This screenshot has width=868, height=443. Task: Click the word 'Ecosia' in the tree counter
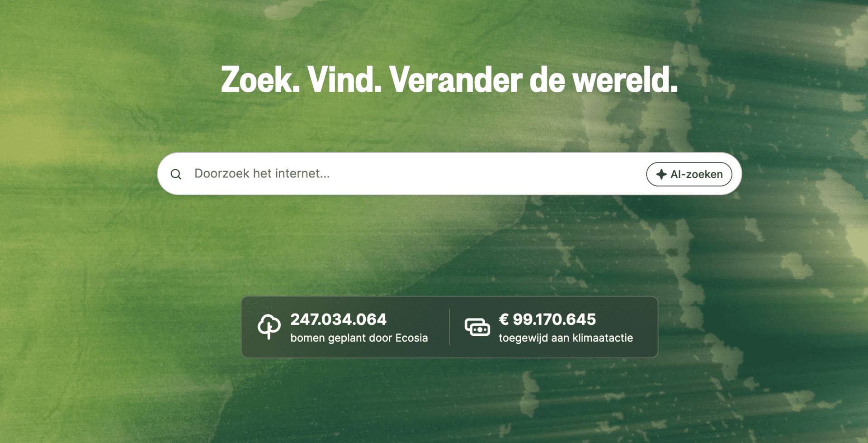411,338
